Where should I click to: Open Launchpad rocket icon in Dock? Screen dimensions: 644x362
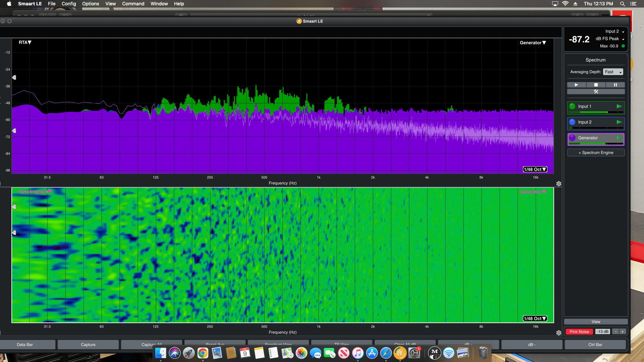189,353
